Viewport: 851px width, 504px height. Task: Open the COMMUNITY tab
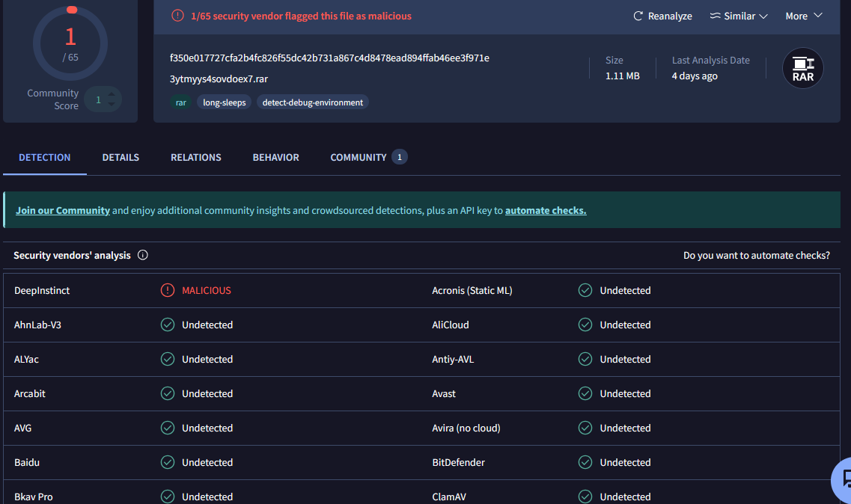368,157
